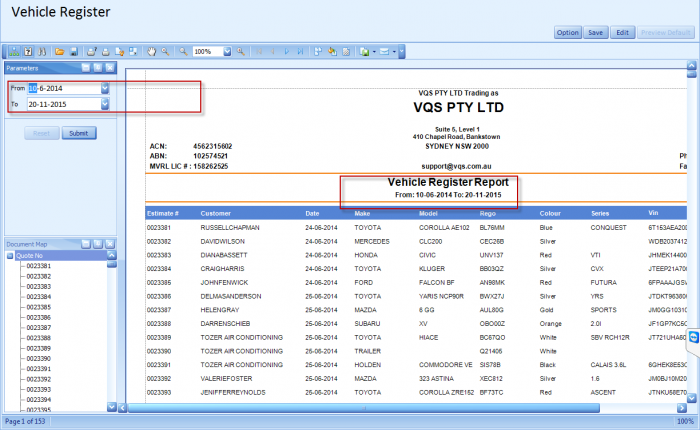Viewport: 700px width, 430px height.
Task: Click the scale page icon
Action: click(x=133, y=52)
